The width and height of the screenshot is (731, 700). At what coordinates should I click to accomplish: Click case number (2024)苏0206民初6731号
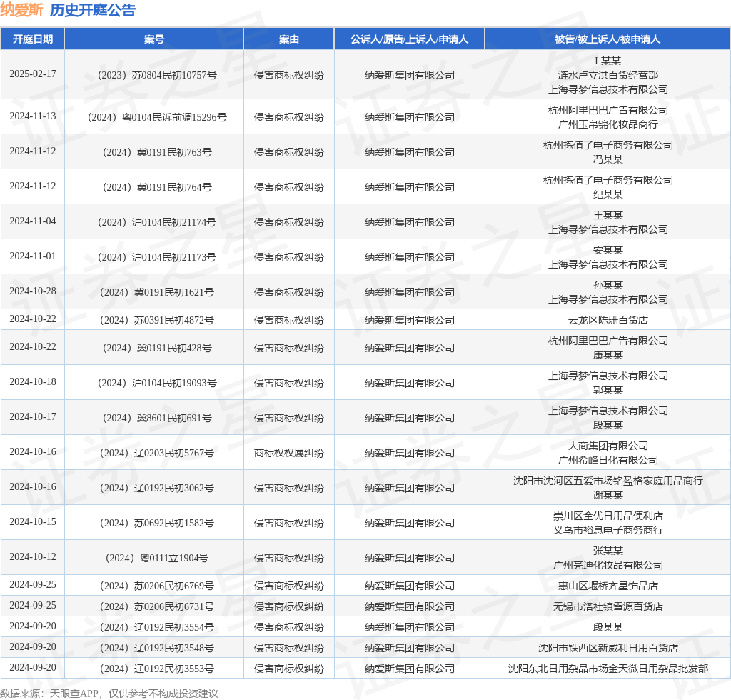pos(157,606)
